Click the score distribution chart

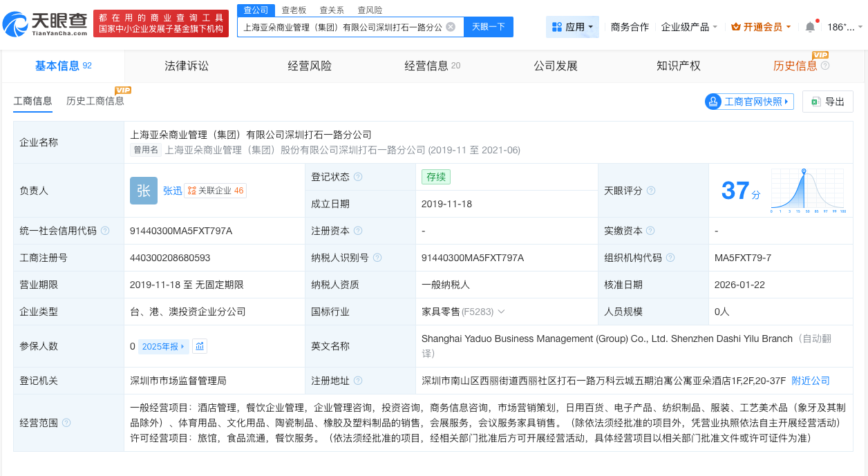807,191
